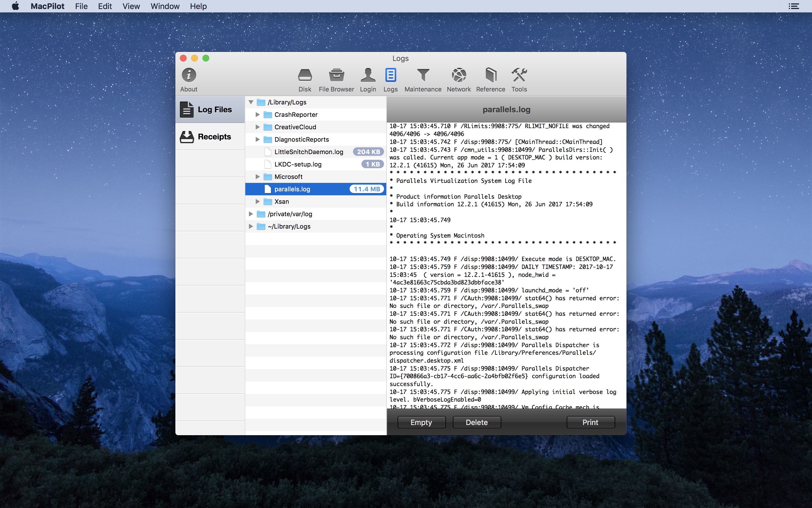Open the Window menu
812x508 pixels.
pos(165,6)
